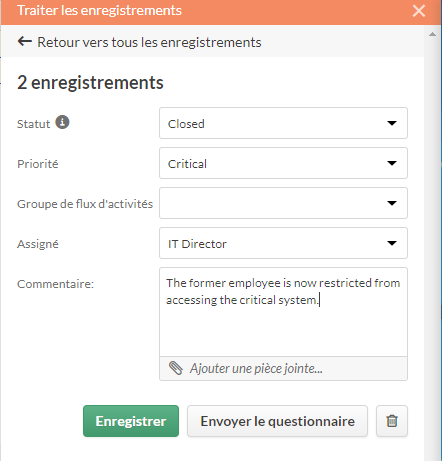
Task: Click Retour vers tous les enregistrements link
Action: pyautogui.click(x=149, y=42)
